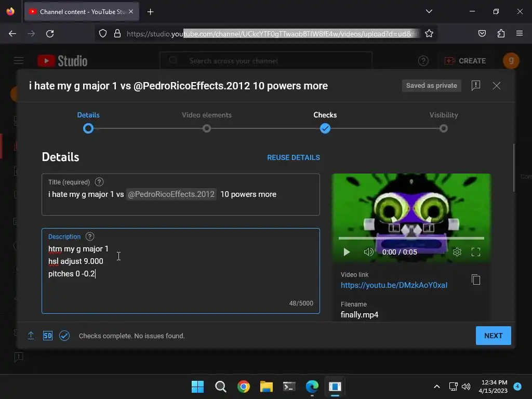This screenshot has width=532, height=399.
Task: Open the clock showing 12:34 PM
Action: coord(494,387)
